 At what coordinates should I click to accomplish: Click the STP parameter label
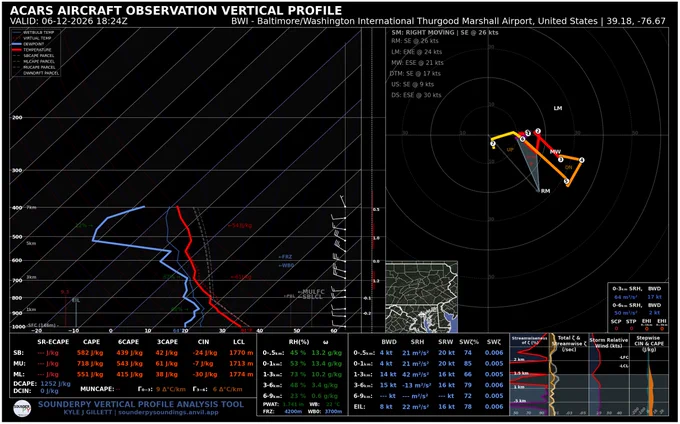click(631, 321)
